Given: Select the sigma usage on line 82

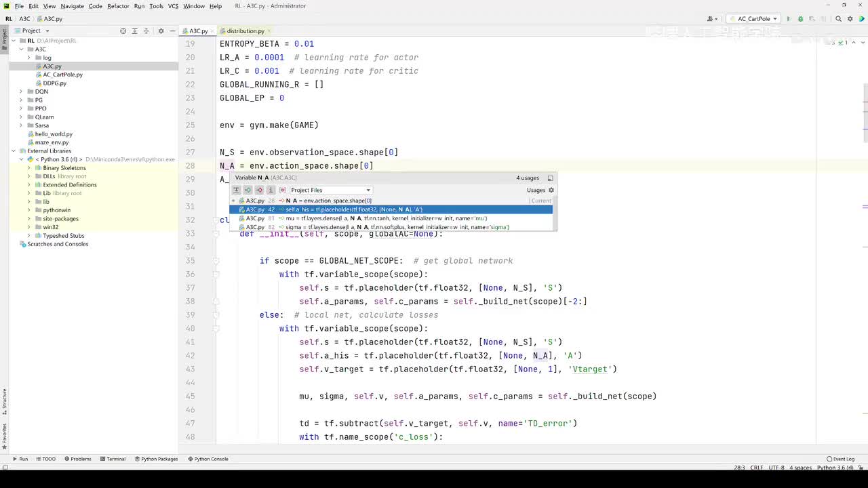Looking at the screenshot, I should (x=392, y=226).
